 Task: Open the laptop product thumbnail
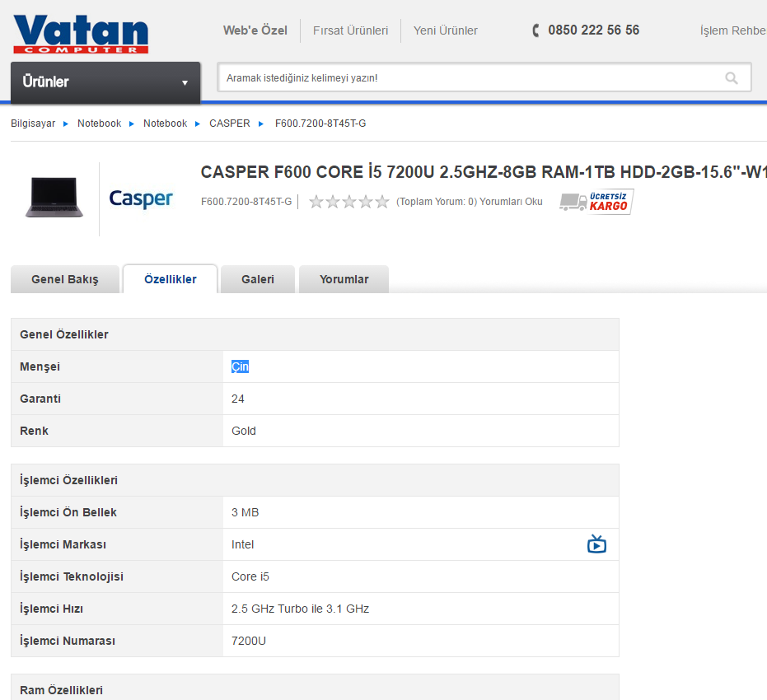54,198
